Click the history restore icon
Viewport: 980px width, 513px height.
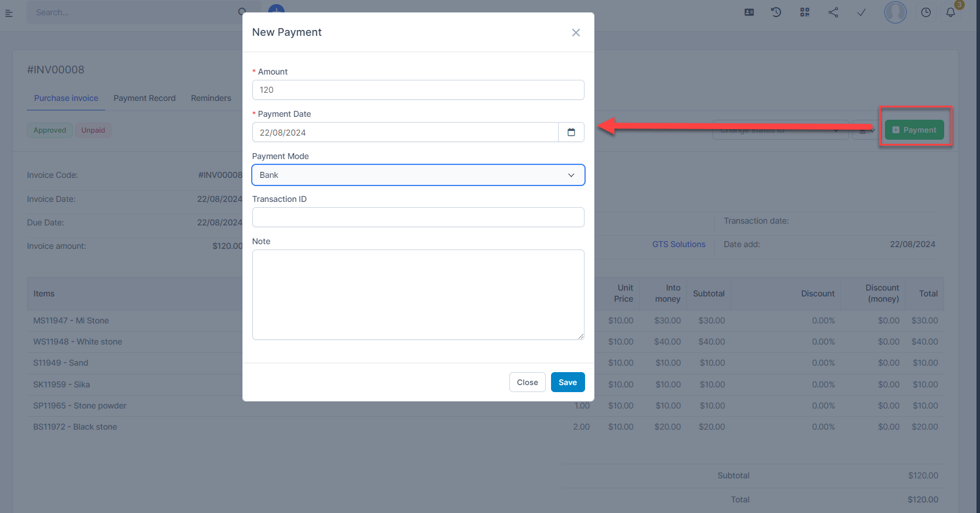pyautogui.click(x=776, y=12)
